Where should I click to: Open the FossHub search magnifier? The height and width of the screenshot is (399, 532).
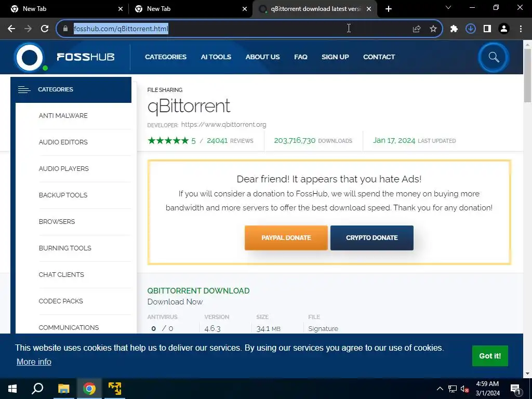(x=494, y=57)
